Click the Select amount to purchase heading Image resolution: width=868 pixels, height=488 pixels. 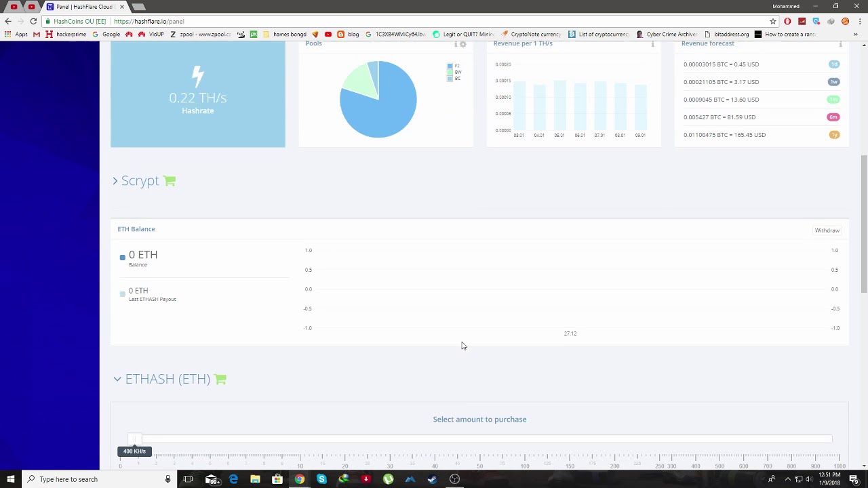coord(479,420)
